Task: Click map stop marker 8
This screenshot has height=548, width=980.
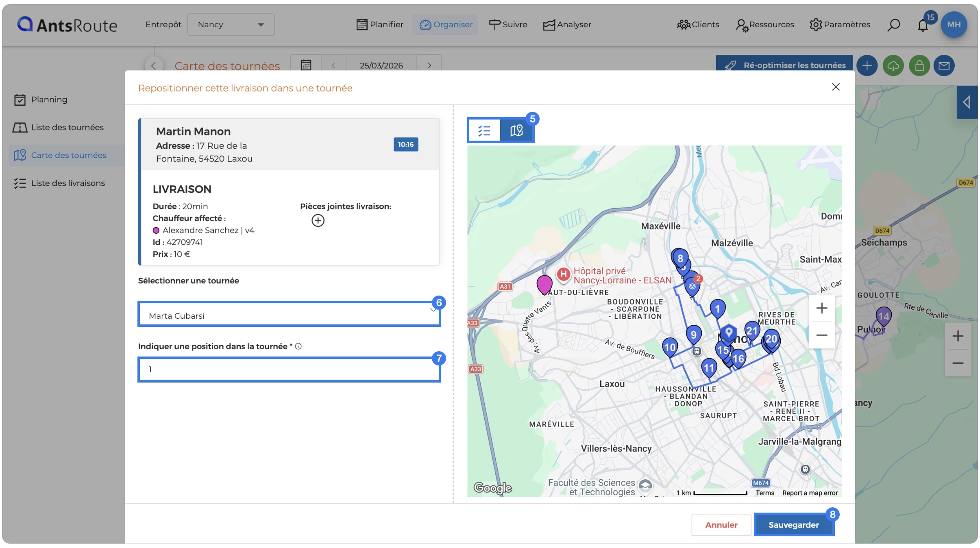Action: (x=680, y=259)
